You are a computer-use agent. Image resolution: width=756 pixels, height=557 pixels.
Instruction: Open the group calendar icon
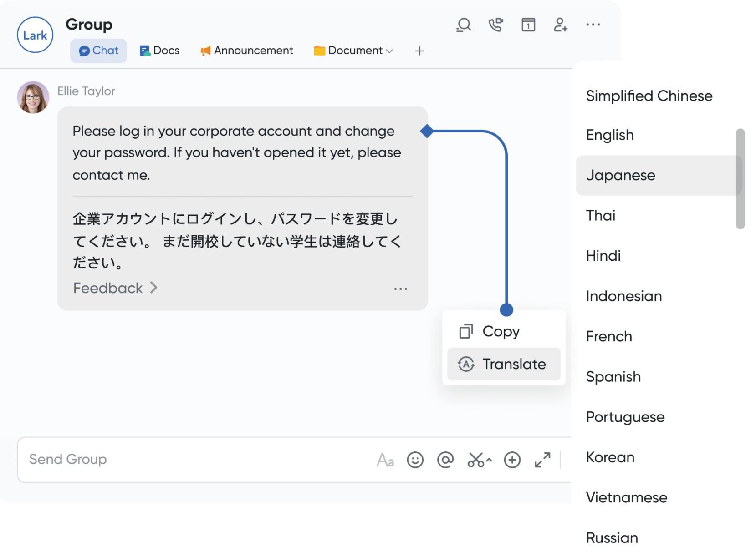click(x=528, y=25)
